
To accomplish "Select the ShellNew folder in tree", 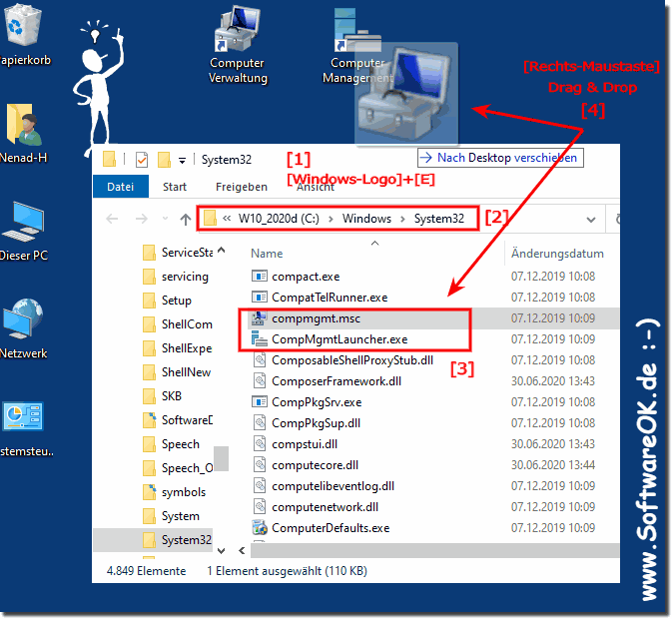I will point(177,372).
